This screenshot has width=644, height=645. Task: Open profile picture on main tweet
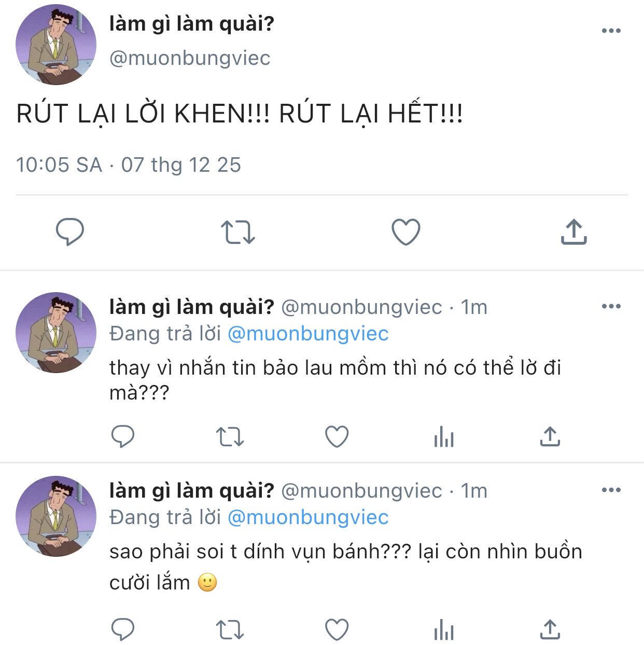56,45
